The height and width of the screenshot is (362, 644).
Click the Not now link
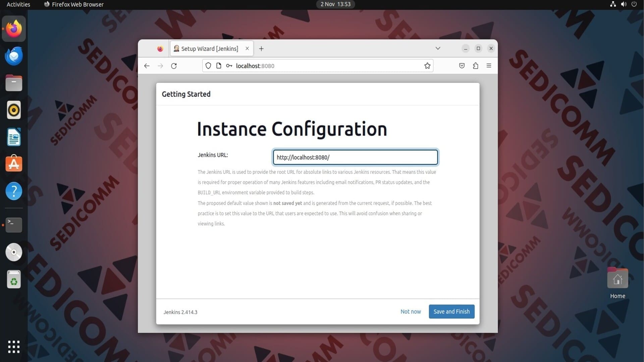coord(411,311)
